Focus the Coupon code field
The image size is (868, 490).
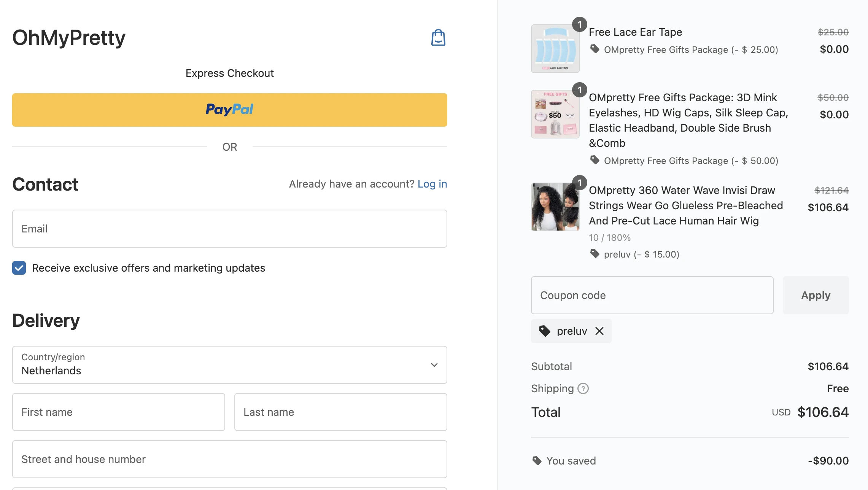652,295
